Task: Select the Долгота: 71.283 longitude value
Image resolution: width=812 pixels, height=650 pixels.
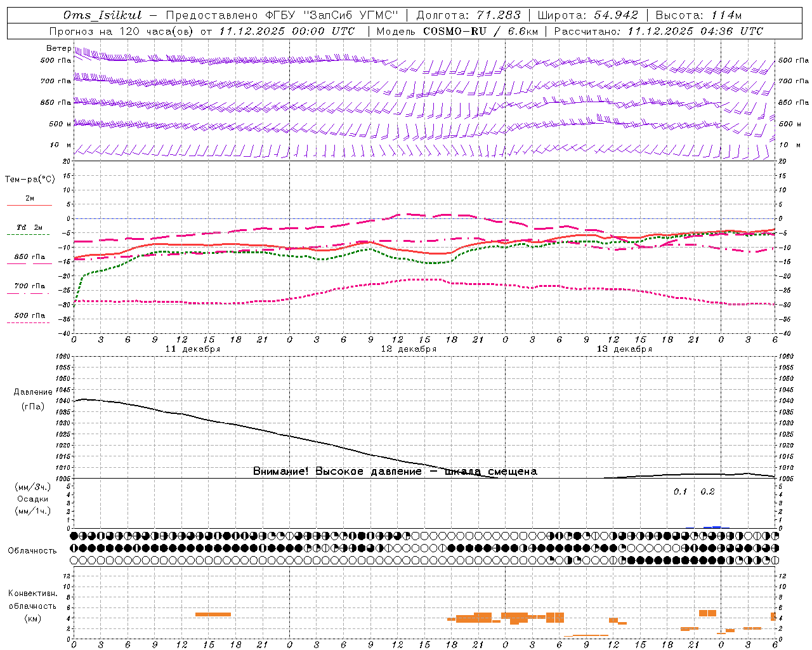Action: (468, 15)
